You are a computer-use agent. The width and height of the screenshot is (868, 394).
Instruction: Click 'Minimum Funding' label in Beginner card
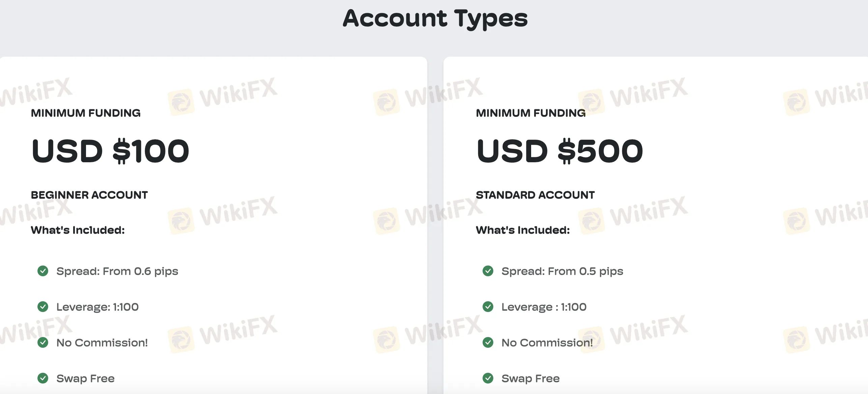(86, 113)
